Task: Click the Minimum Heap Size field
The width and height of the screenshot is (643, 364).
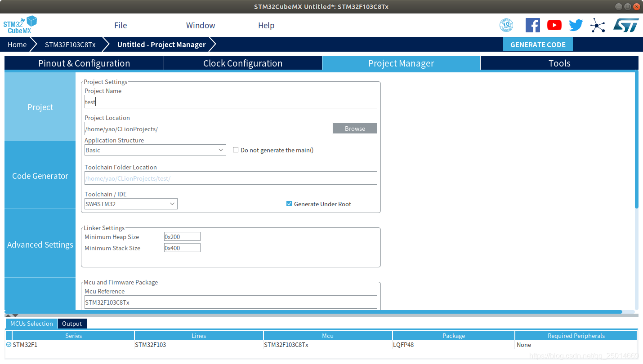Action: (x=182, y=236)
